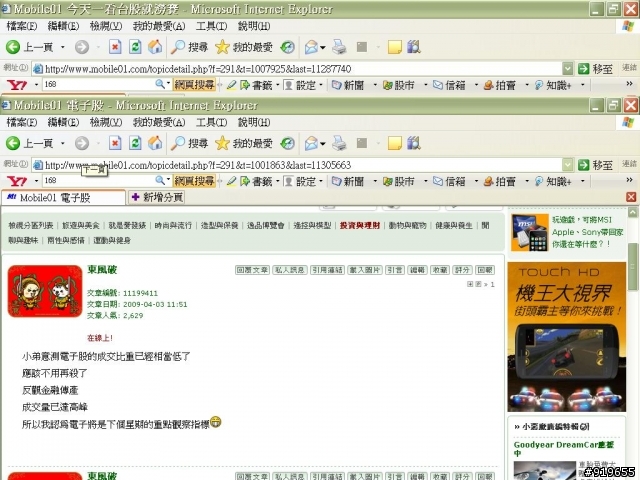Image resolution: width=640 pixels, height=480 pixels.
Task: Click 移至 Go button in front window
Action: pos(596,165)
